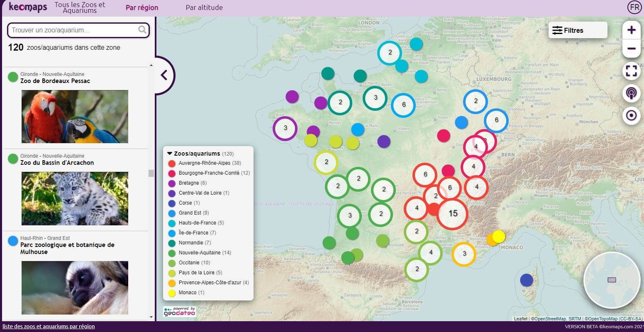
Task: Toggle Grand Est legend entry
Action: pyautogui.click(x=188, y=213)
